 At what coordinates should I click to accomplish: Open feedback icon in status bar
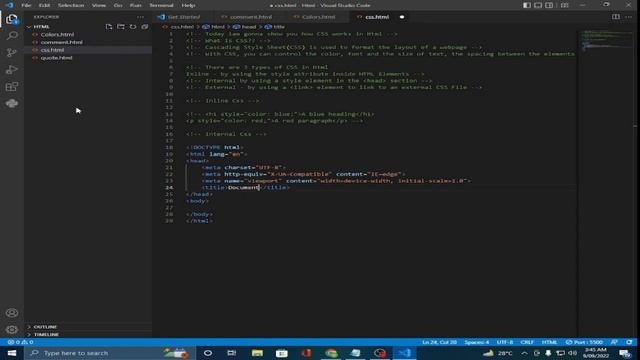[x=614, y=342]
